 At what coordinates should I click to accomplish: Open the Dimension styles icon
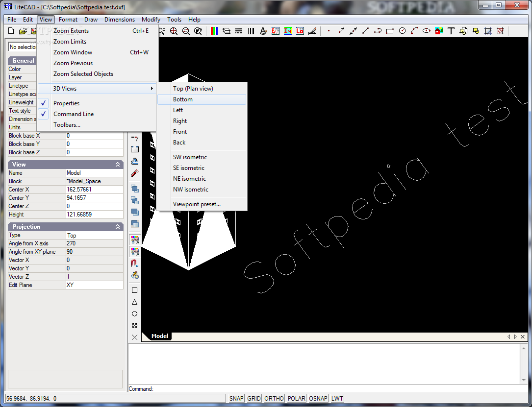312,31
